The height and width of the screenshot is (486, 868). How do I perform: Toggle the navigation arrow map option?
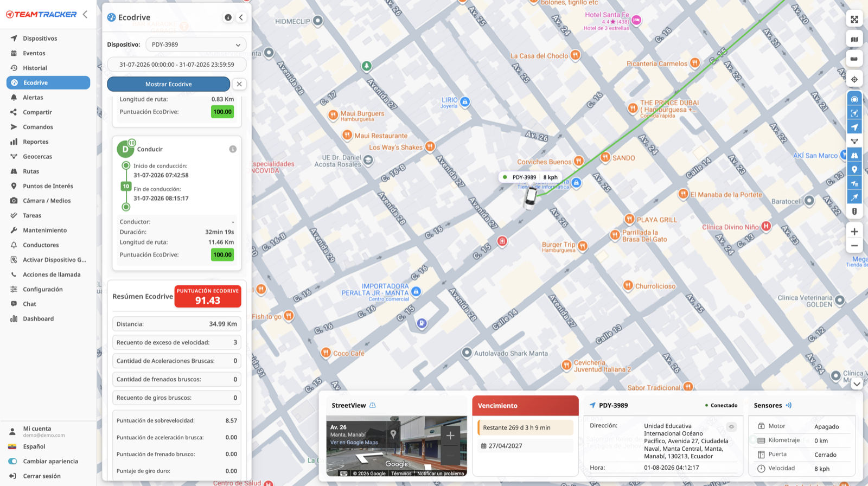[x=854, y=127]
